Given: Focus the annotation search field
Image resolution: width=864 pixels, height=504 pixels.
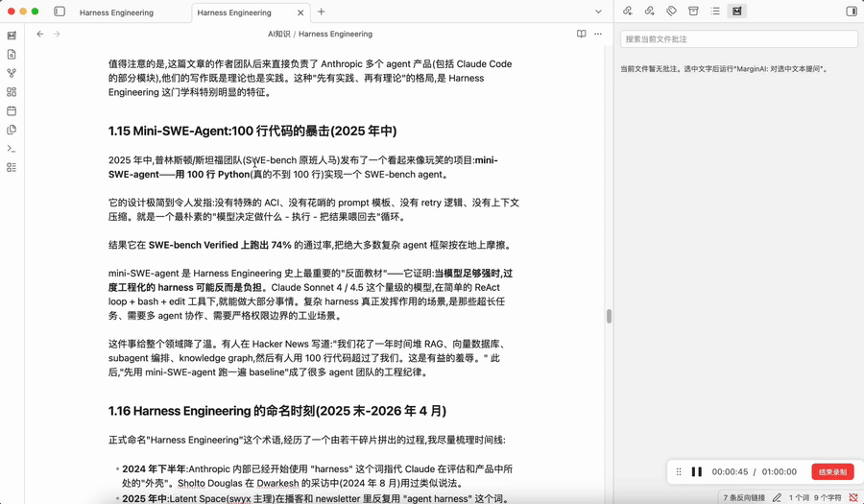Looking at the screenshot, I should click(739, 39).
